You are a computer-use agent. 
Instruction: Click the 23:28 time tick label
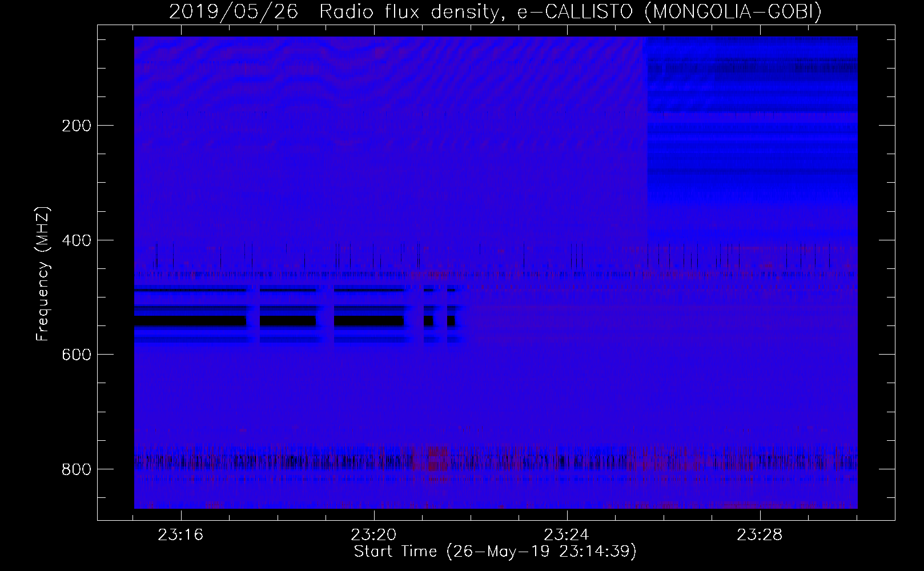pyautogui.click(x=760, y=535)
